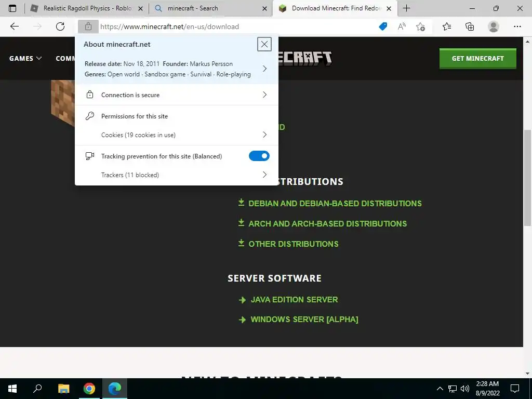Open Arch and Arch-based Distributions link

[x=327, y=223]
